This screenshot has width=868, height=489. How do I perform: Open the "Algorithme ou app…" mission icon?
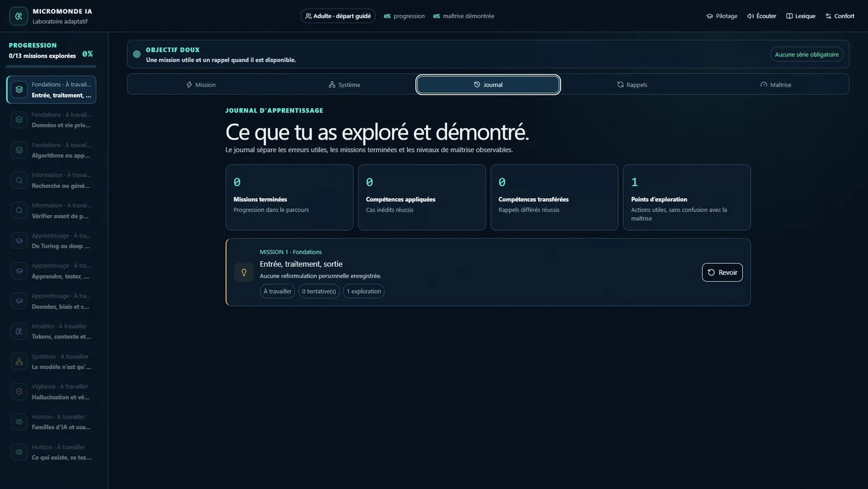19,150
